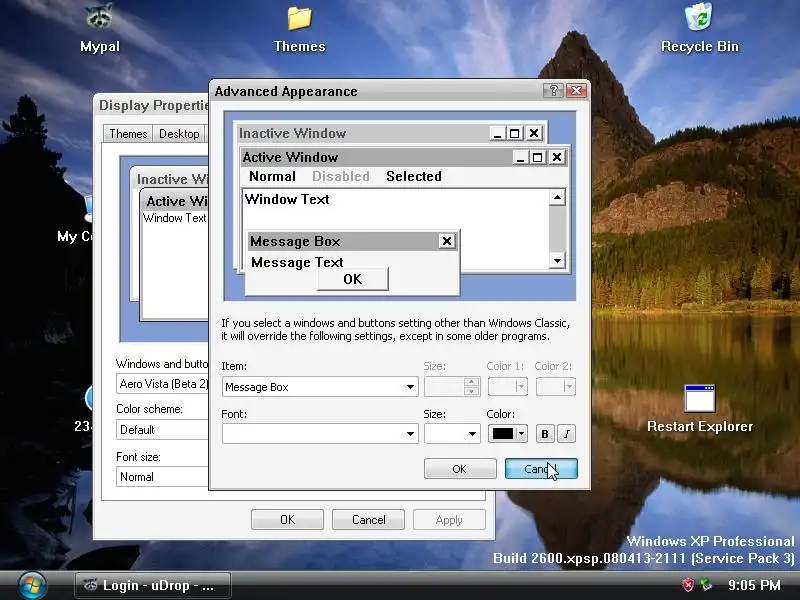Viewport: 800px width, 600px height.
Task: Click Cancel in Advanced Appearance dialog
Action: pos(541,469)
